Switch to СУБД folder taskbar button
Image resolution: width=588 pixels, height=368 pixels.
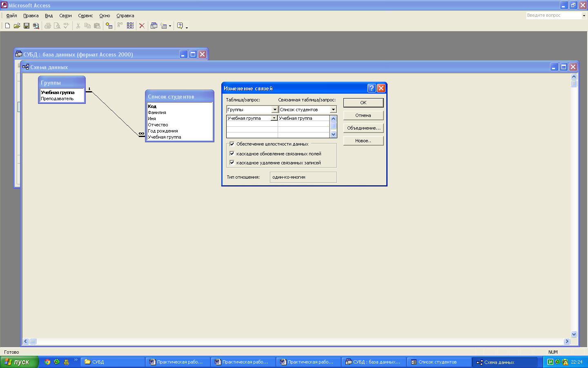point(113,362)
